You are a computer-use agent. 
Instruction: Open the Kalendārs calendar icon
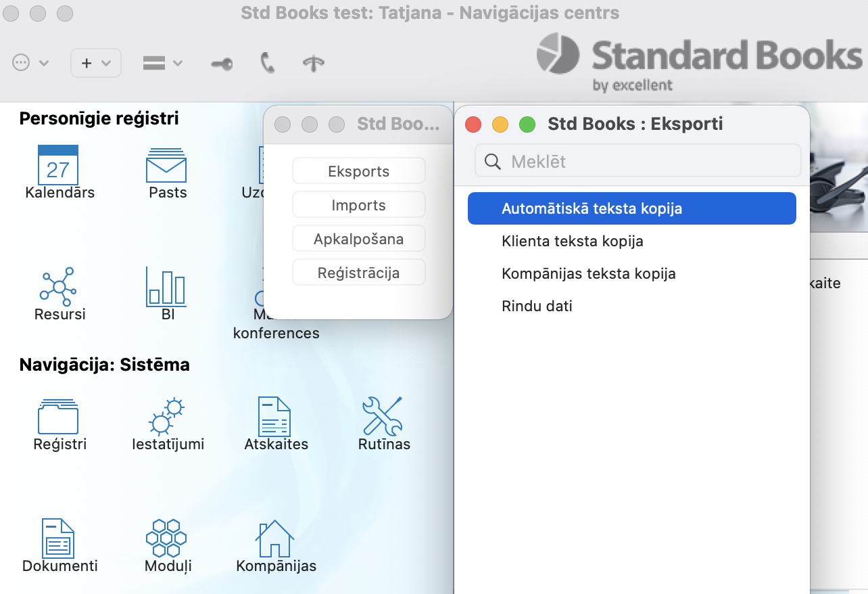58,164
